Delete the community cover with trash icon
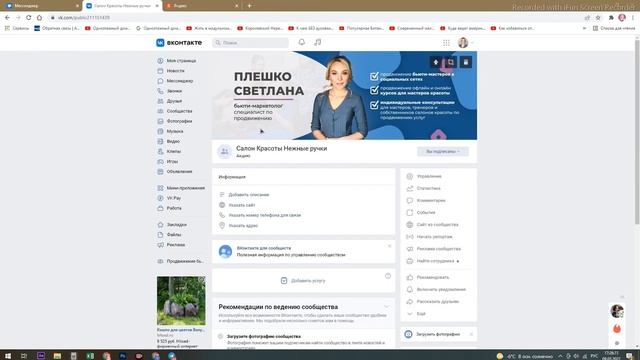This screenshot has height=360, width=640. 466,62
